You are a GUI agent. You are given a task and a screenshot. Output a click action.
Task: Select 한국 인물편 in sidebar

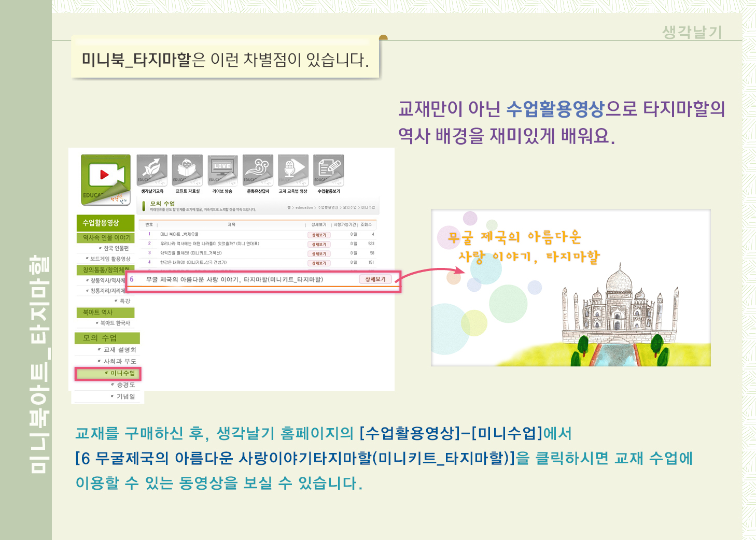coord(116,248)
